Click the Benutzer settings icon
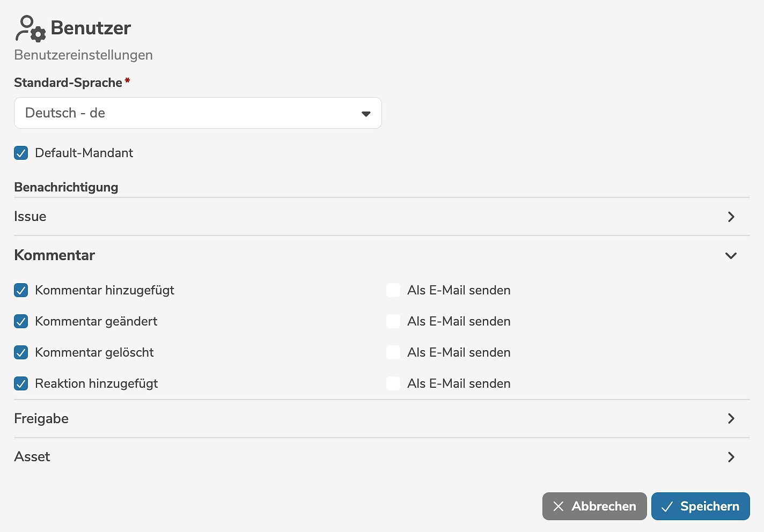764x532 pixels. pyautogui.click(x=30, y=28)
